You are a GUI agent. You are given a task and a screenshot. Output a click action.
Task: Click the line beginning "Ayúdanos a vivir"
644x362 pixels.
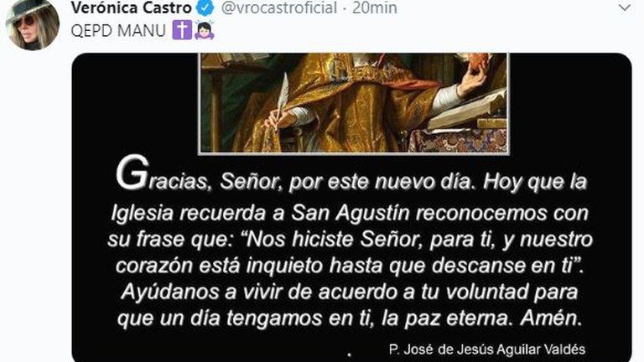point(350,292)
